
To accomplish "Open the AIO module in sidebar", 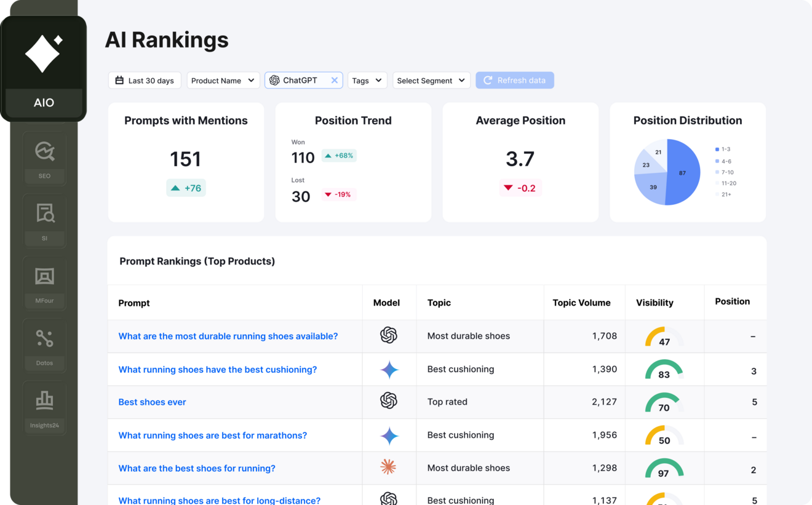I will point(44,69).
